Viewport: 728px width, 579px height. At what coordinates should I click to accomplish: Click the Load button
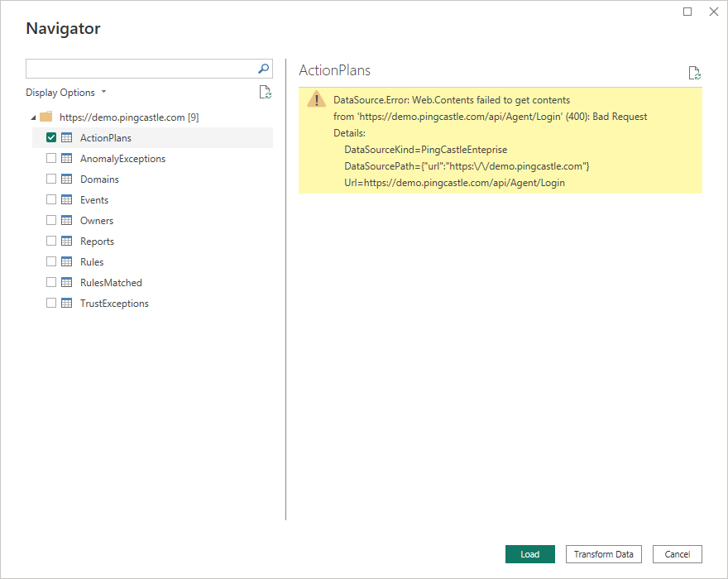point(529,554)
